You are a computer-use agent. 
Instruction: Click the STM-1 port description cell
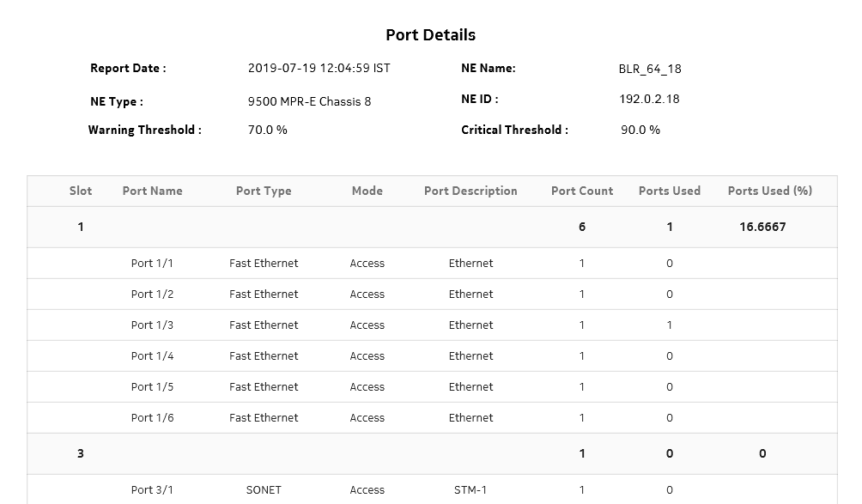pyautogui.click(x=470, y=490)
